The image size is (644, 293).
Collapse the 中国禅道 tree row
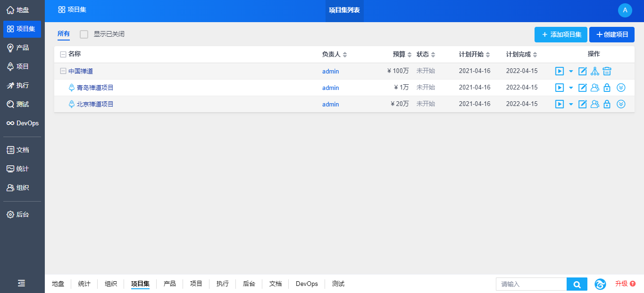pyautogui.click(x=63, y=71)
